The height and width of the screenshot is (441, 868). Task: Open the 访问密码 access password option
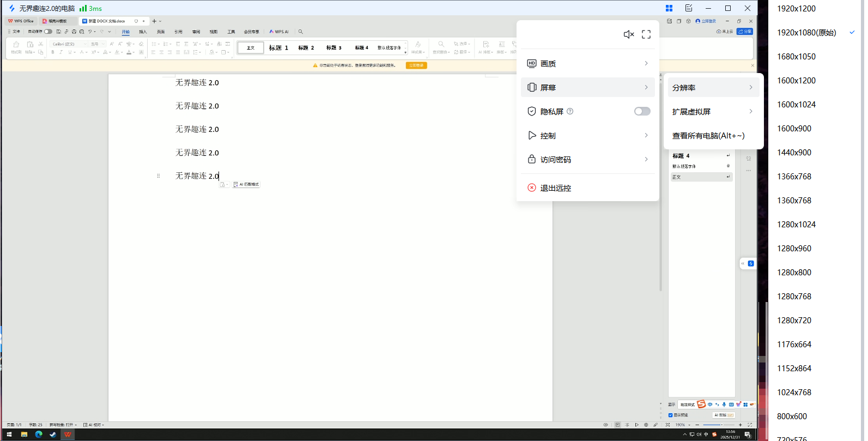[588, 159]
